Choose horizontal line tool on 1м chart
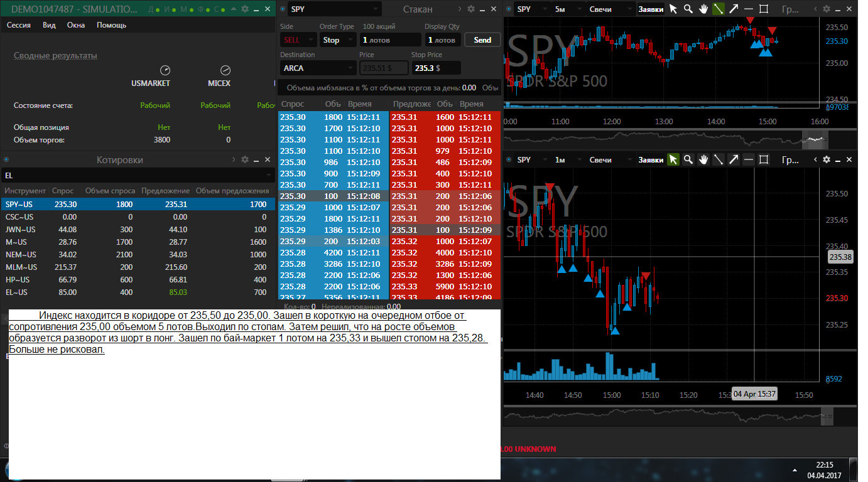Image resolution: width=868 pixels, height=482 pixels. coord(749,160)
